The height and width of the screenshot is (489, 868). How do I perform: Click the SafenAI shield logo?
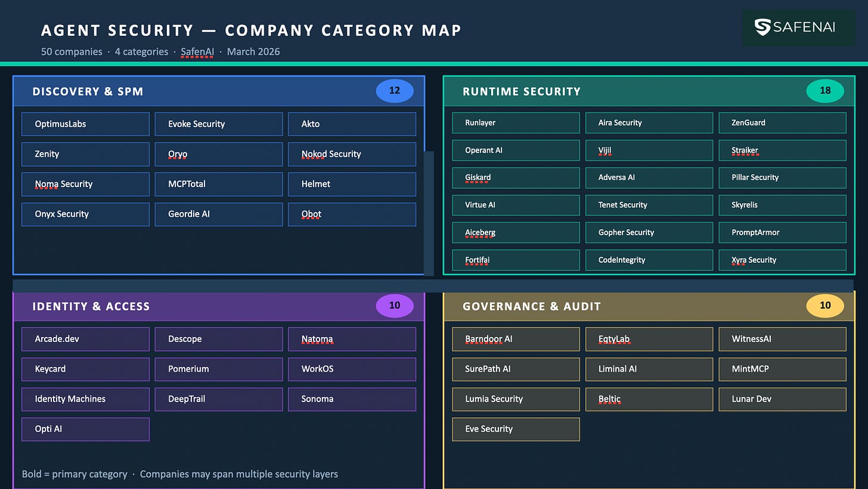[x=762, y=27]
